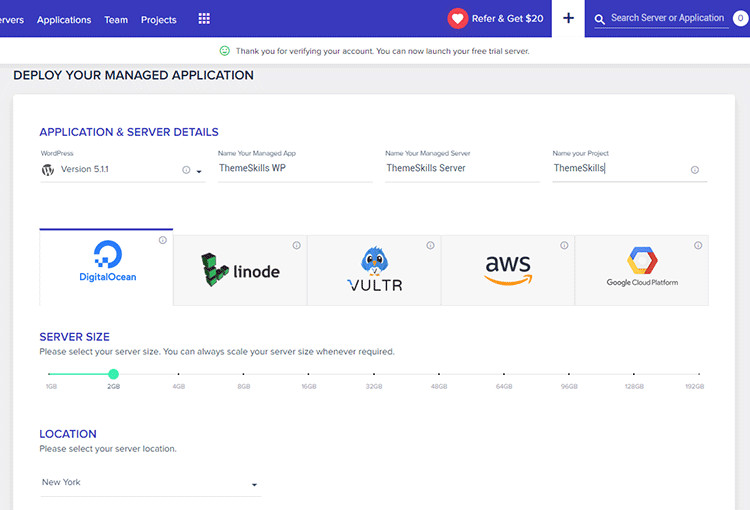The image size is (750, 510).
Task: Click the SERVER SIZE heading
Action: (x=75, y=337)
